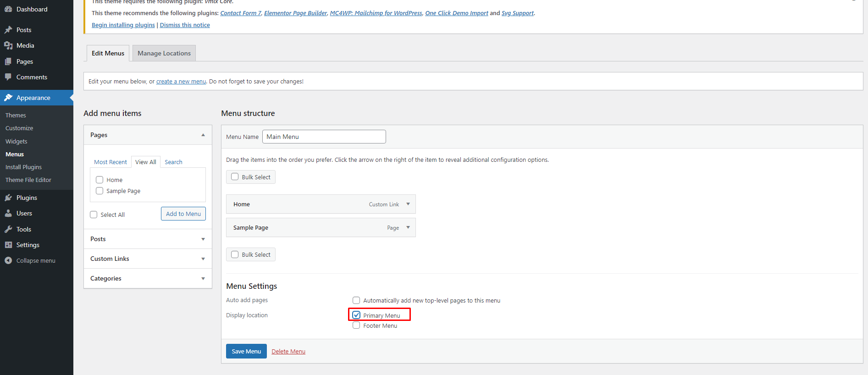
Task: Click the Media library icon
Action: pos(8,45)
